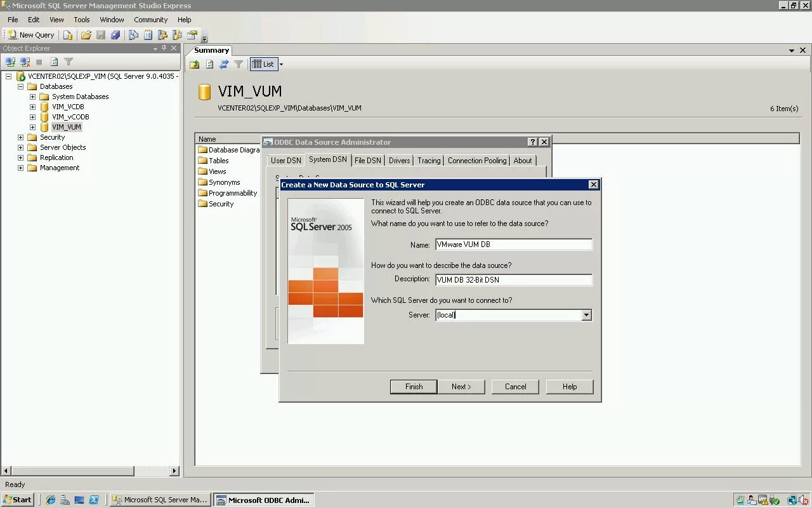Image resolution: width=812 pixels, height=508 pixels.
Task: Collapse the VCENTER02\SQLEXP_VIM server node
Action: (x=9, y=76)
